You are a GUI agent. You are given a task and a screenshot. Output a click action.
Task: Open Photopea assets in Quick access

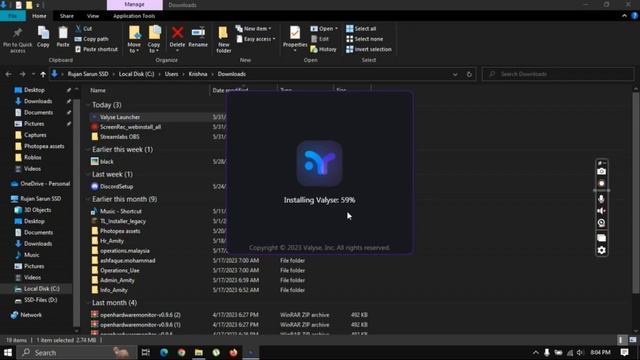click(44, 146)
